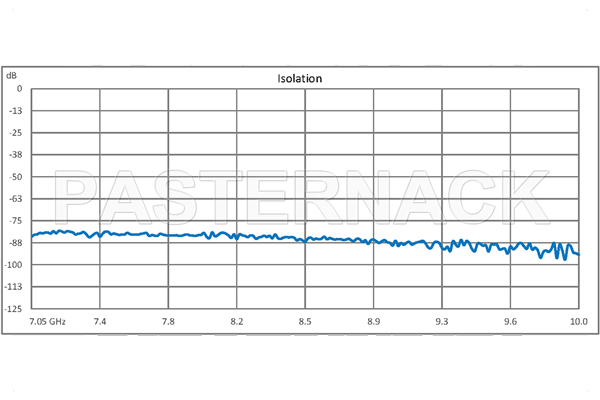Viewport: 600px width, 400px height.
Task: Select the 7.05 GHz x-axis label
Action: pos(48,321)
